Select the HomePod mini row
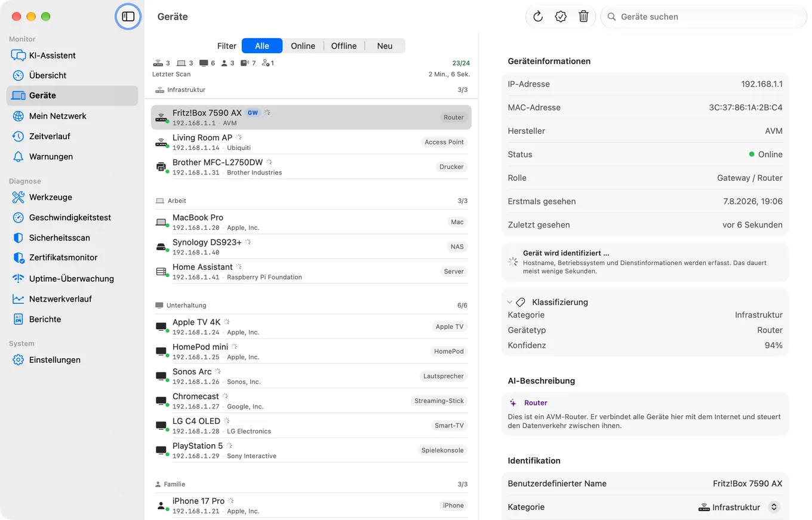This screenshot has width=812, height=520. point(311,352)
